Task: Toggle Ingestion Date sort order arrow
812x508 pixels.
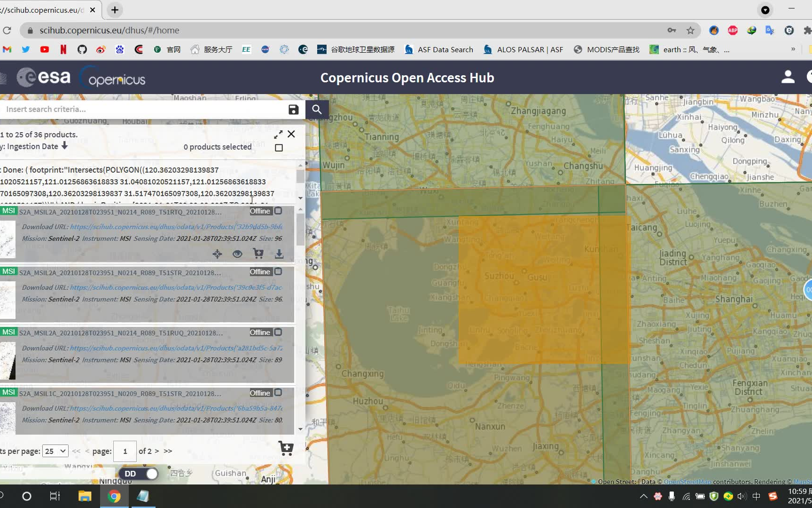Action: (x=64, y=146)
